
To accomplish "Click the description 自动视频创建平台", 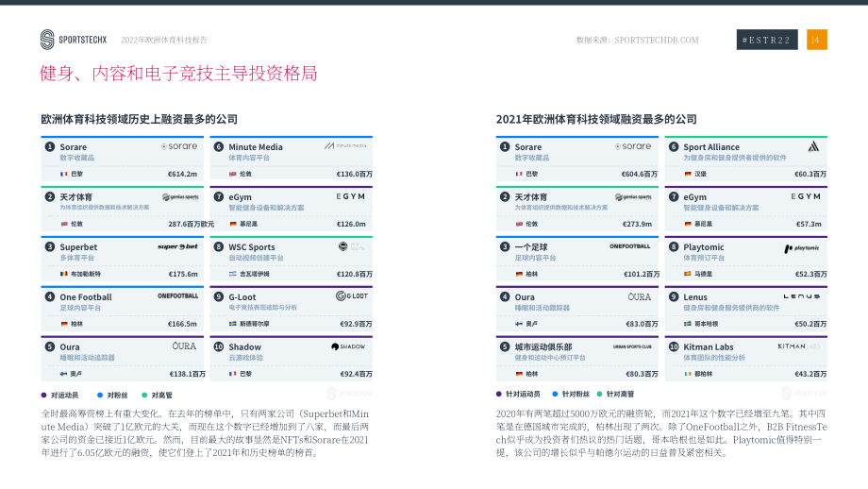I will point(256,258).
